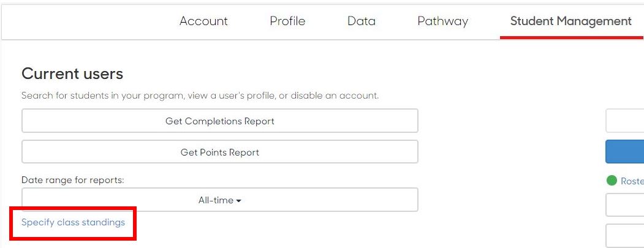644x248 pixels.
Task: Open the Account tab
Action: point(203,21)
